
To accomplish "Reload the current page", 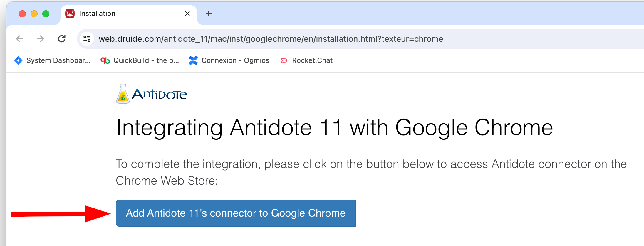I will coord(62,39).
